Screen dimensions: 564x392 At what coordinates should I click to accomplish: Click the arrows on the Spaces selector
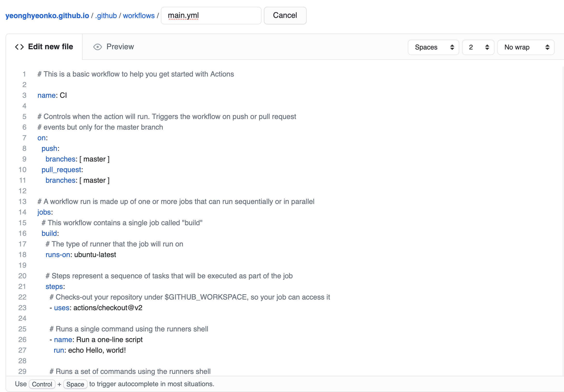click(452, 47)
